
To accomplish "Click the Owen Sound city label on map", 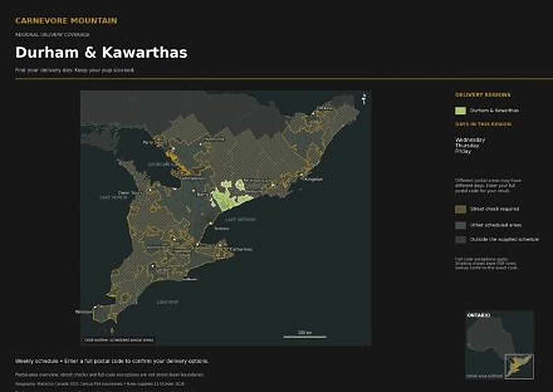I will (129, 193).
